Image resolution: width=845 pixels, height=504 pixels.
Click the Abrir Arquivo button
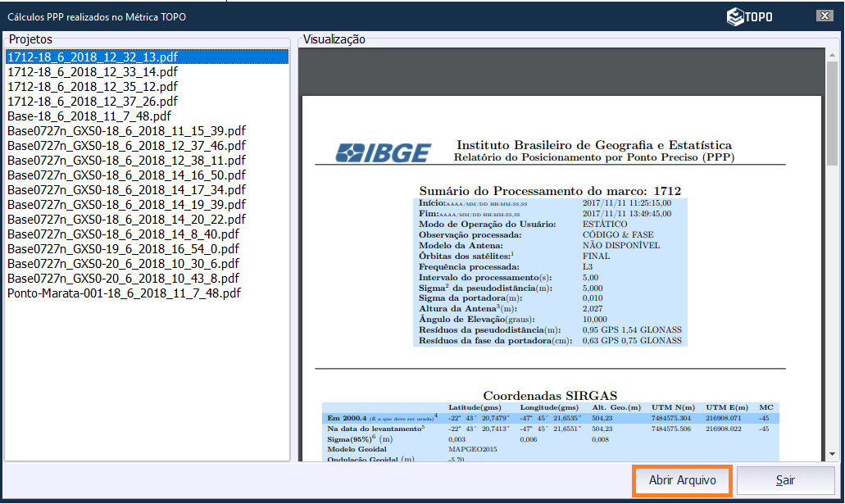(682, 480)
